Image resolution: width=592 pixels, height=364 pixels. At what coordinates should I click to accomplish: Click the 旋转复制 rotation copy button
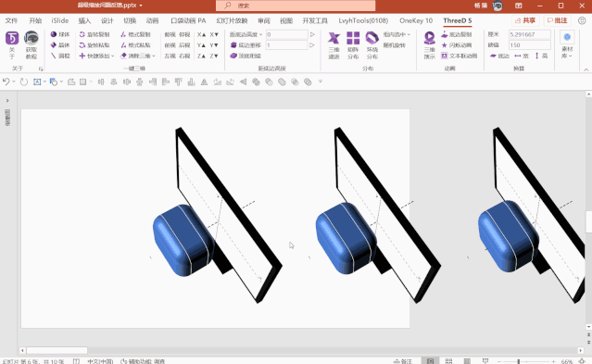point(94,34)
